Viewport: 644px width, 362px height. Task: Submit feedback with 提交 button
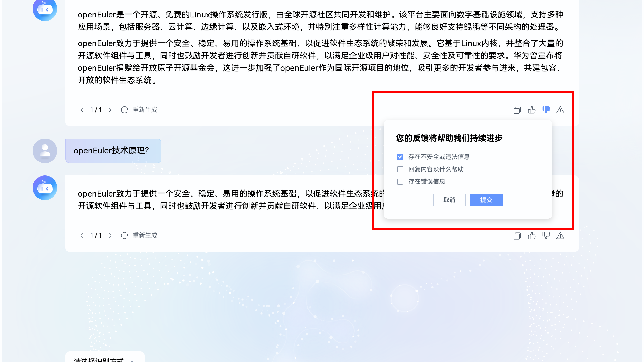click(486, 200)
